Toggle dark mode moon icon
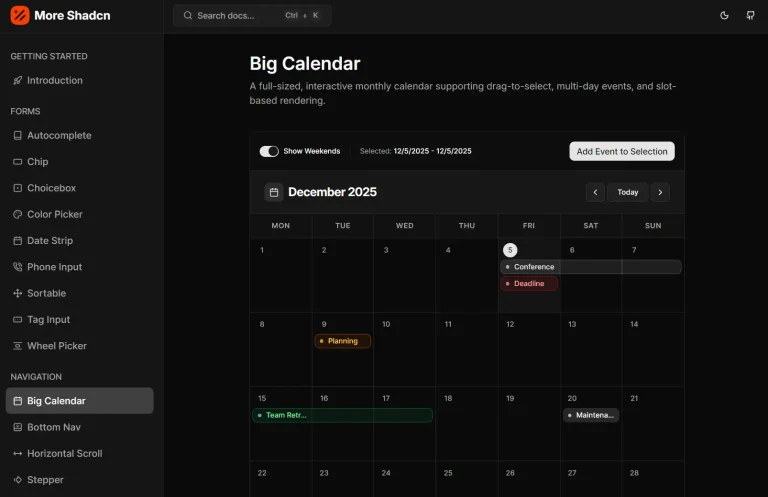The width and height of the screenshot is (768, 497). (x=724, y=15)
